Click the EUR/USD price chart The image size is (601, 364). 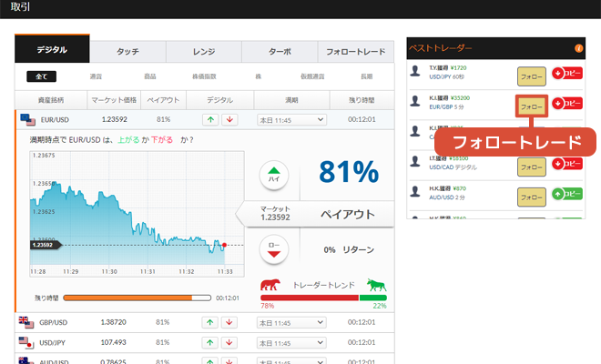pos(137,214)
